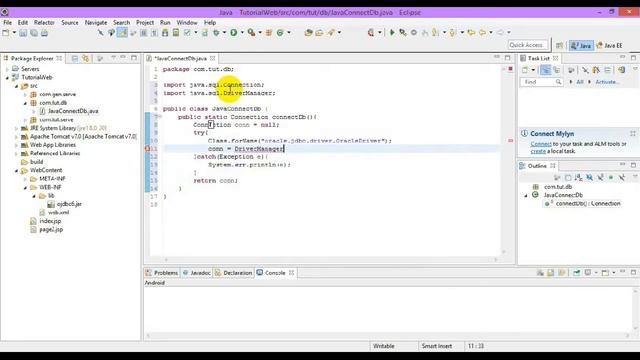Click the Save toolbar icon
This screenshot has height=360, width=640.
(x=23, y=33)
